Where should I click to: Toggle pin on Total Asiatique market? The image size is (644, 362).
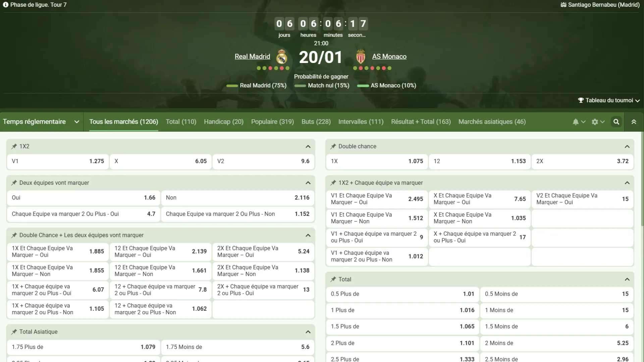[14, 332]
